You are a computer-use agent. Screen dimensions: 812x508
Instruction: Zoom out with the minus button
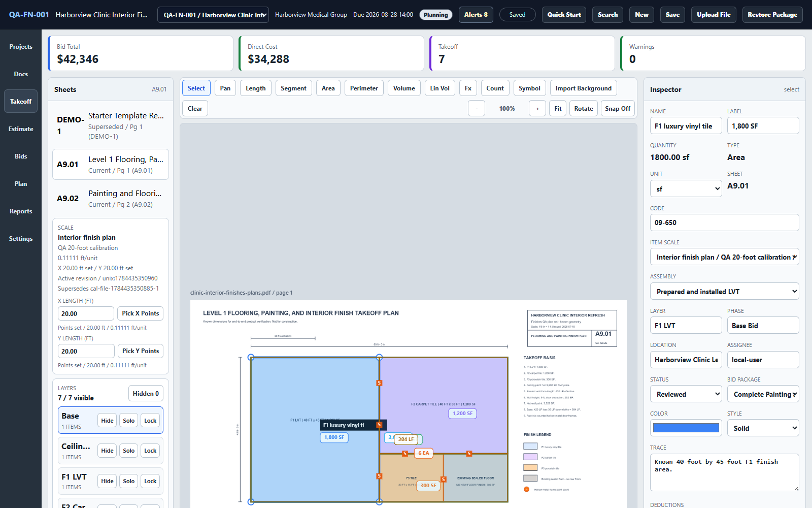pyautogui.click(x=476, y=109)
